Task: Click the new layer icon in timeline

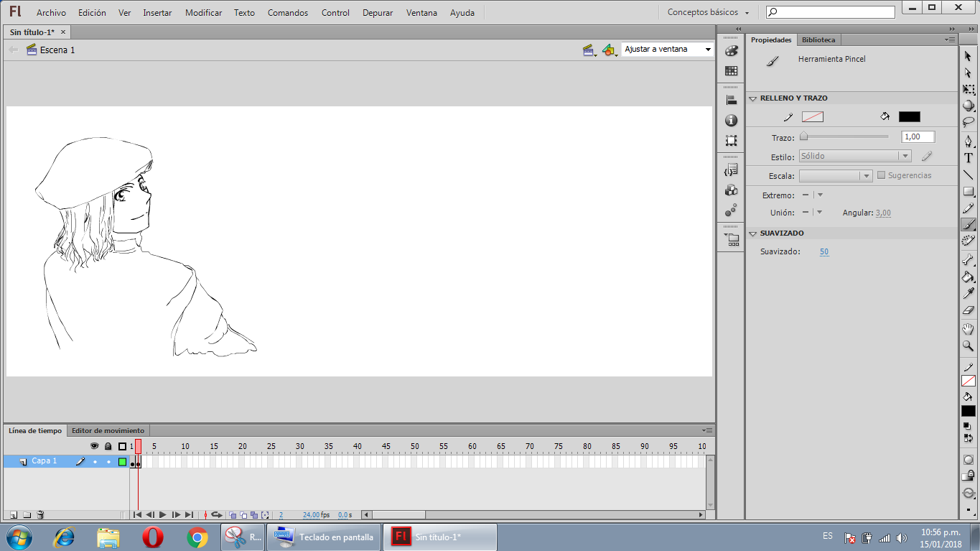Action: tap(13, 514)
